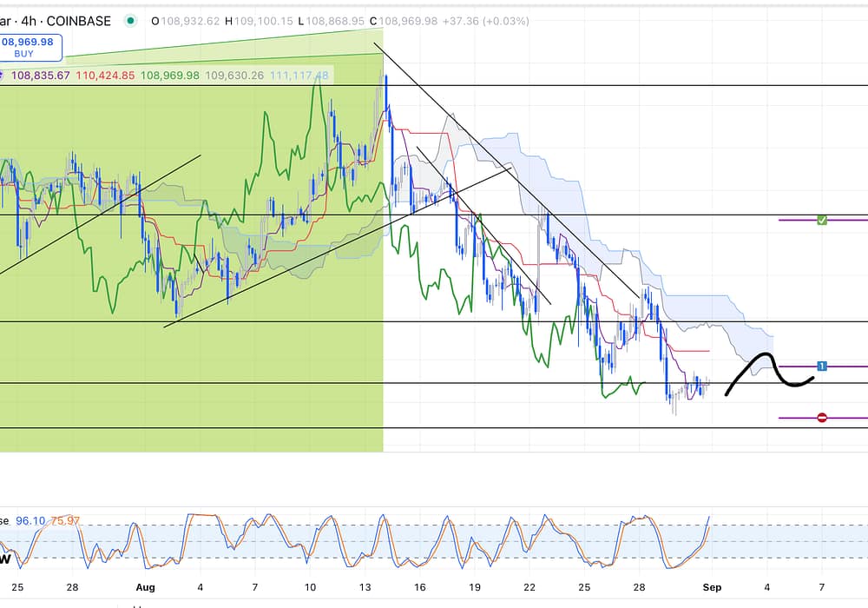Click the red indicator value 110,424.85
The height and width of the screenshot is (608, 868).
click(105, 76)
